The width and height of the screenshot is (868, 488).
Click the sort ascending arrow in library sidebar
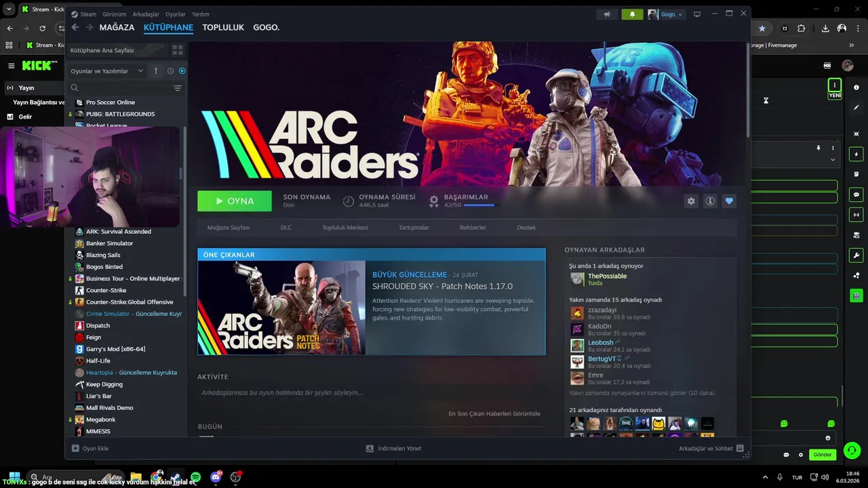156,71
